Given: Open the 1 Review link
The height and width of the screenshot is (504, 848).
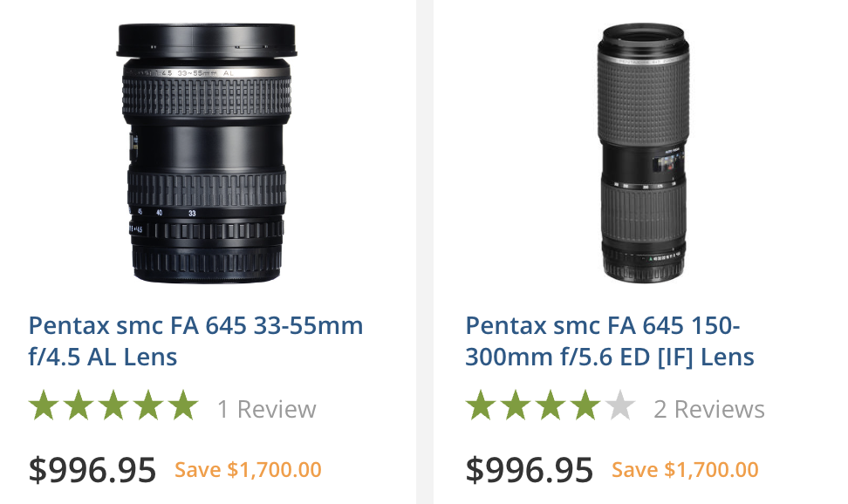Looking at the screenshot, I should click(x=267, y=407).
